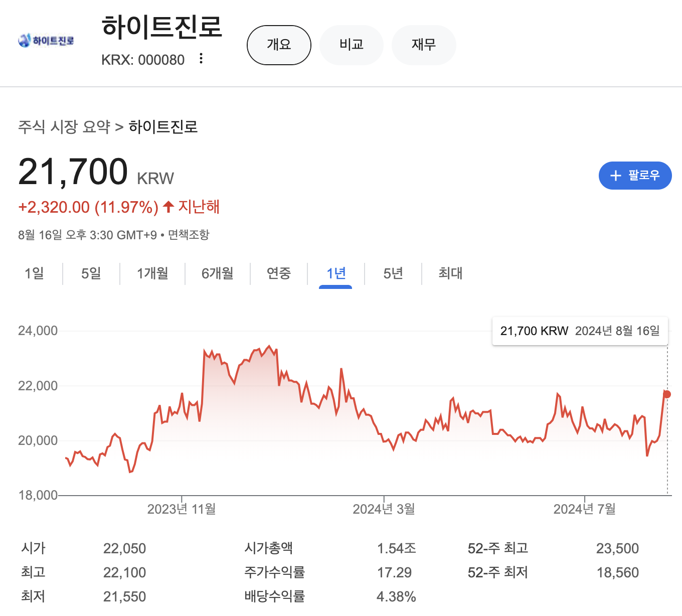Viewport: 682px width, 616px height.
Task: Click the 52-주 최고 label
Action: (498, 548)
